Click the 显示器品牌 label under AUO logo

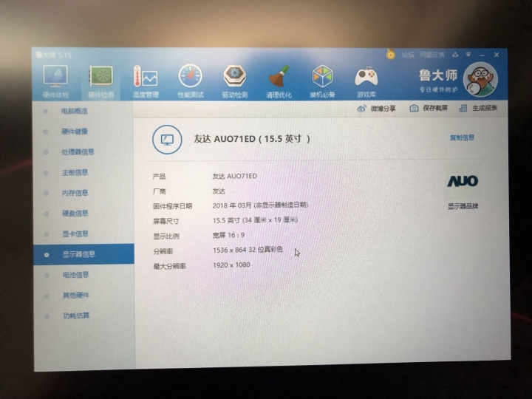tap(463, 206)
